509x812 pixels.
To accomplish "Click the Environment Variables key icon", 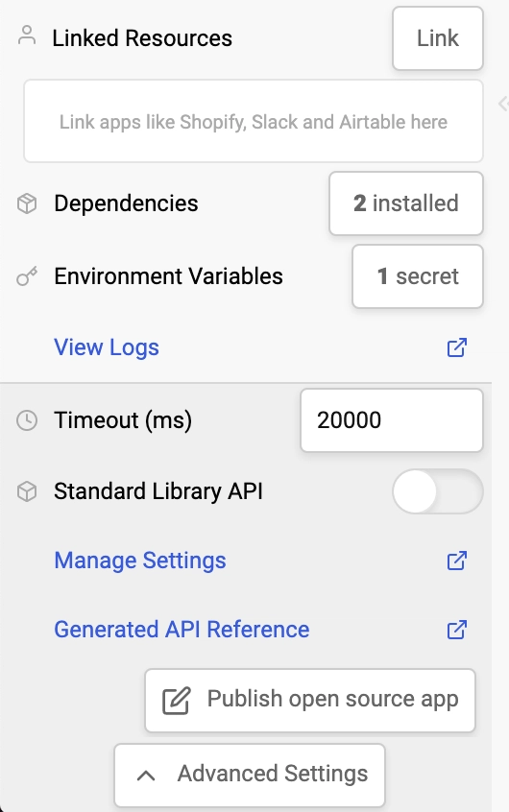I will 27,276.
